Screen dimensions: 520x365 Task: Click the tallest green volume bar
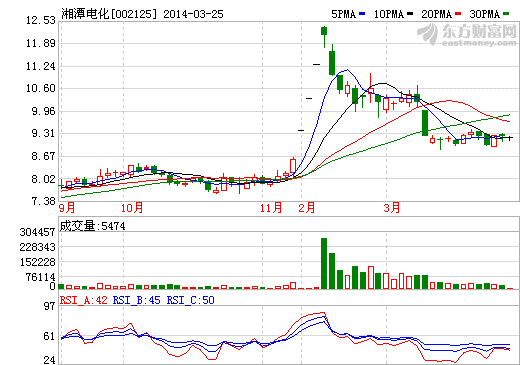tap(324, 263)
